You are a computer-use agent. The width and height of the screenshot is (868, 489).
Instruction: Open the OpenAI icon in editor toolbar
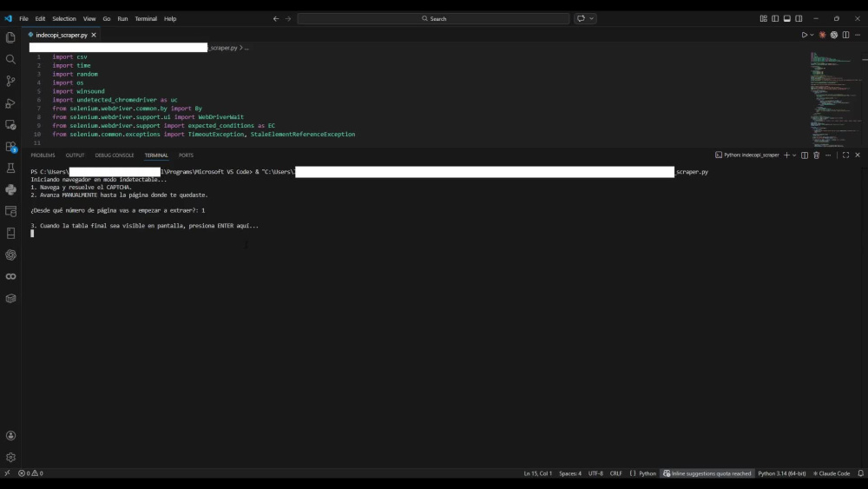834,35
